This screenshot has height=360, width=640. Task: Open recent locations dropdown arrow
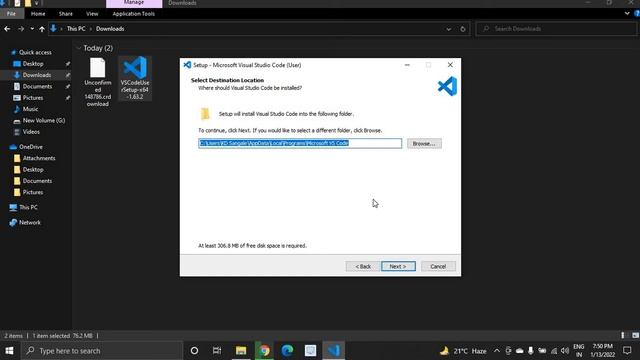point(32,29)
